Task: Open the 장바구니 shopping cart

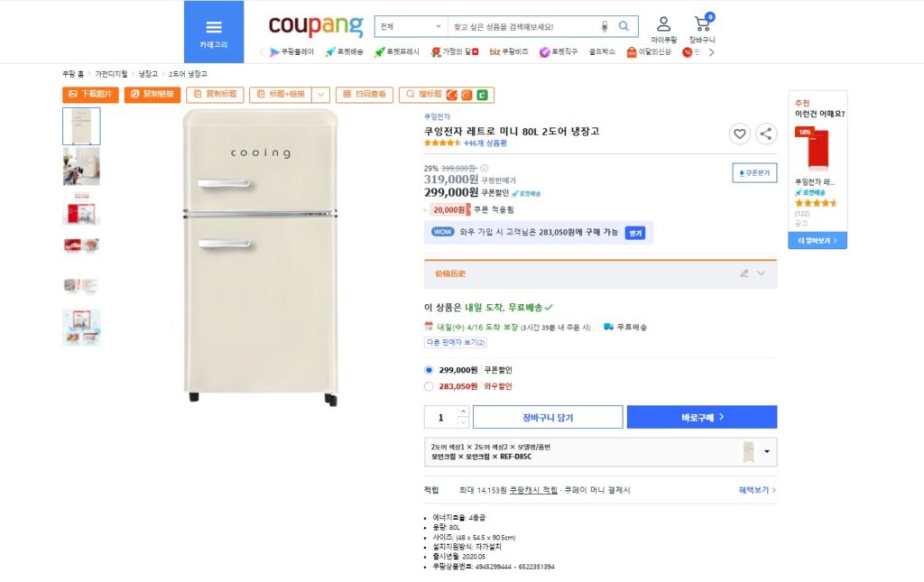Action: point(702,29)
